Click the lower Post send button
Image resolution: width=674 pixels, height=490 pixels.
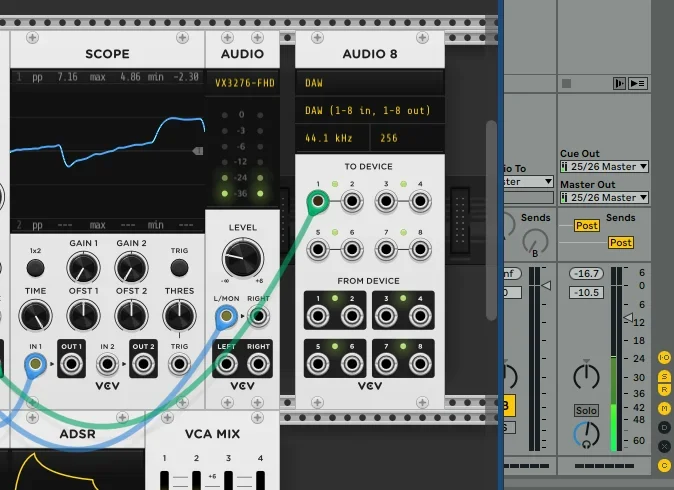point(621,243)
